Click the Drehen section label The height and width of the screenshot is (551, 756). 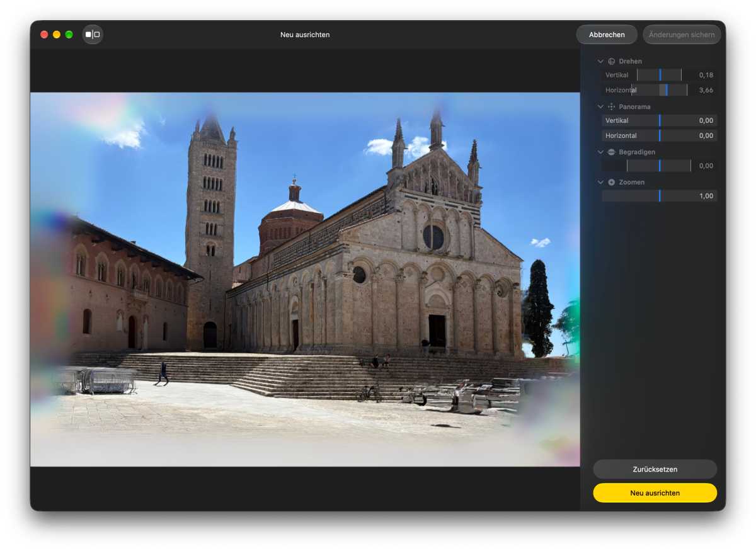[x=631, y=61]
